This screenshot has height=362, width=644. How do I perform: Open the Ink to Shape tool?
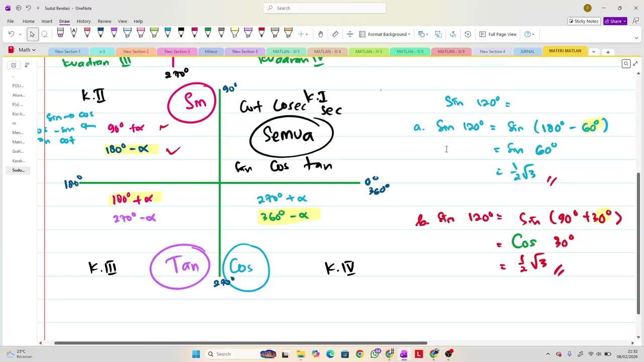point(438,34)
